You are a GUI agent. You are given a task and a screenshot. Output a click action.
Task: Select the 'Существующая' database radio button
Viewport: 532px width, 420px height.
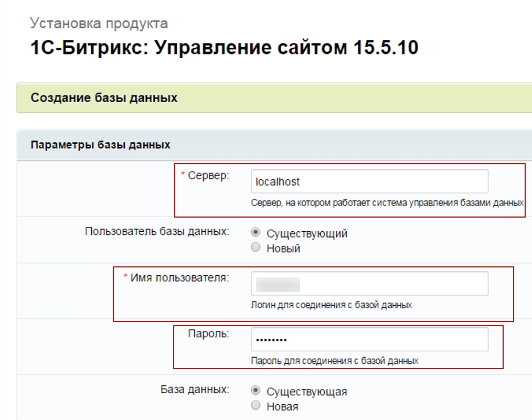pyautogui.click(x=256, y=390)
